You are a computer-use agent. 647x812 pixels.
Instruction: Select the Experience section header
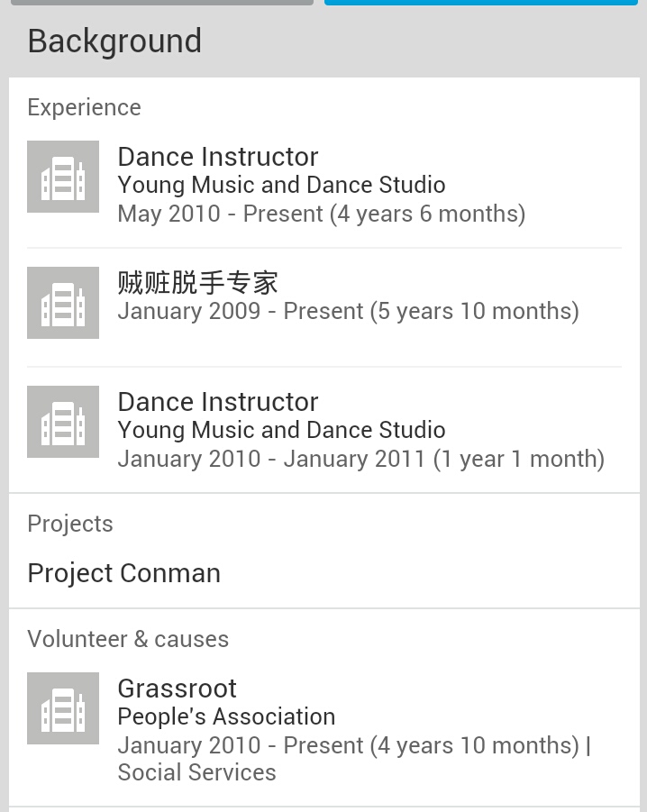85,108
